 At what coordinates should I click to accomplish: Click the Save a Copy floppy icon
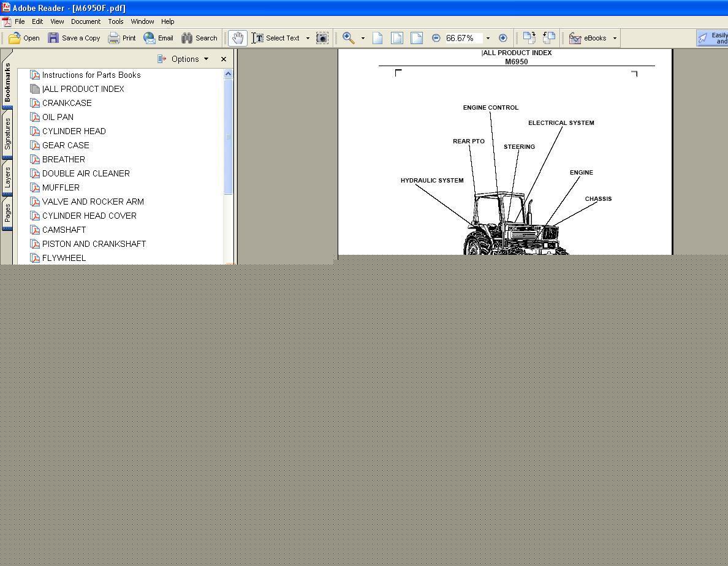click(x=53, y=38)
